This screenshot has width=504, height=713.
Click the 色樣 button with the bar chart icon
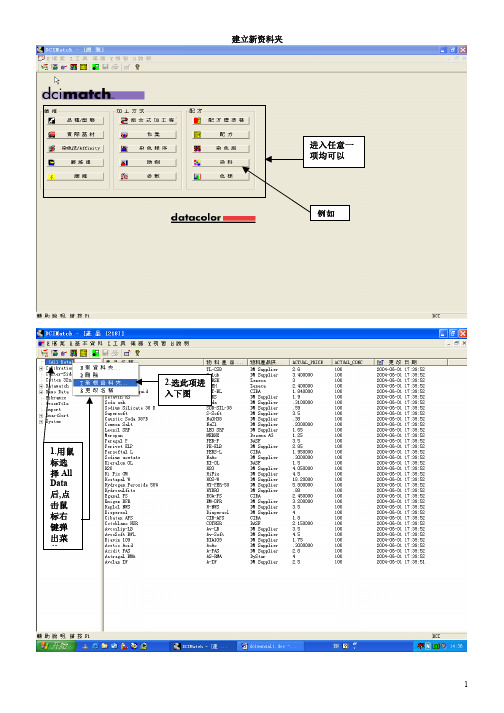click(x=221, y=176)
